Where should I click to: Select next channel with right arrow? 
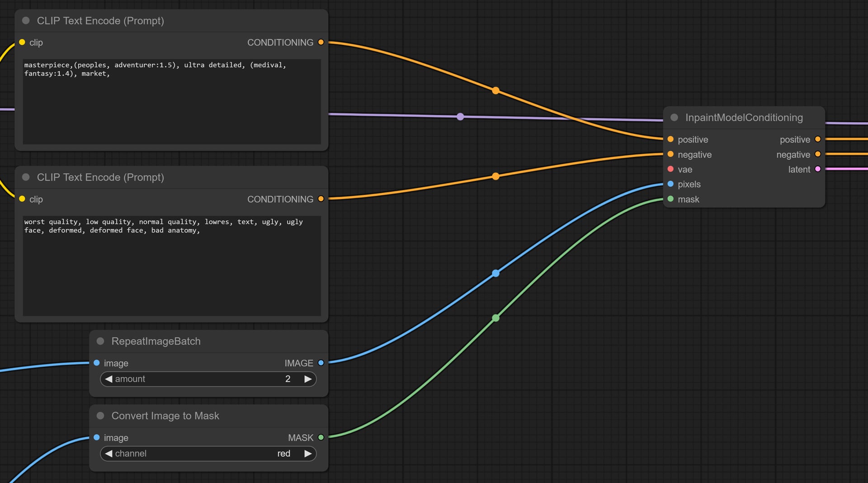308,454
